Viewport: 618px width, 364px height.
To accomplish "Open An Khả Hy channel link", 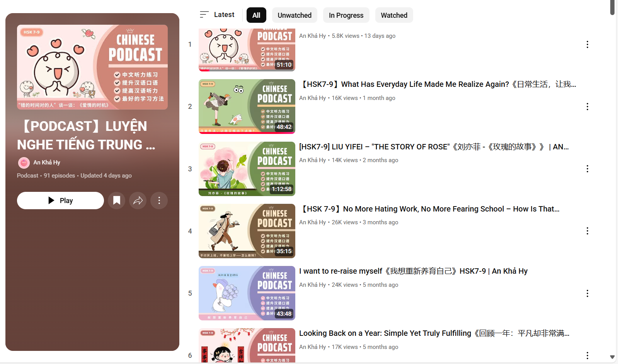I will point(47,163).
